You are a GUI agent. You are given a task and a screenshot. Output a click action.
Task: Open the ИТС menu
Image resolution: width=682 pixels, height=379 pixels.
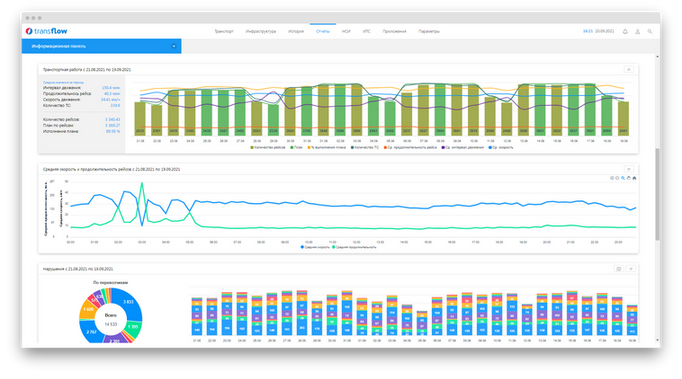coord(367,31)
